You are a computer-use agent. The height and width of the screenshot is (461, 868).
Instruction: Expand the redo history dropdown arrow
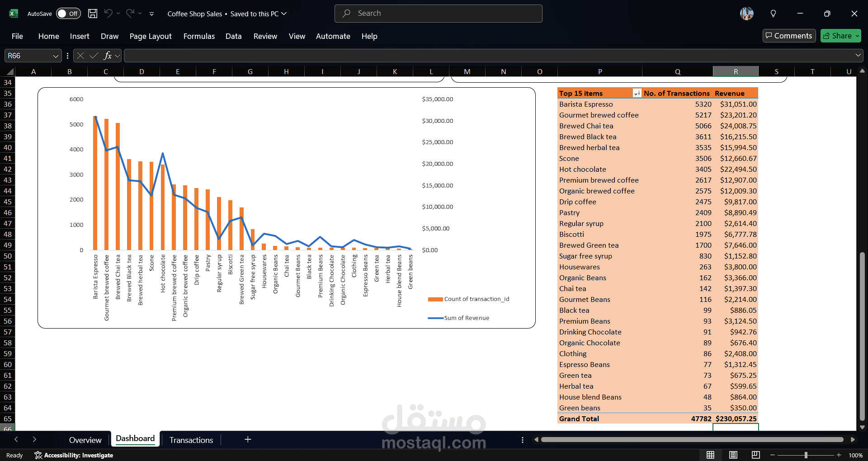pyautogui.click(x=140, y=14)
